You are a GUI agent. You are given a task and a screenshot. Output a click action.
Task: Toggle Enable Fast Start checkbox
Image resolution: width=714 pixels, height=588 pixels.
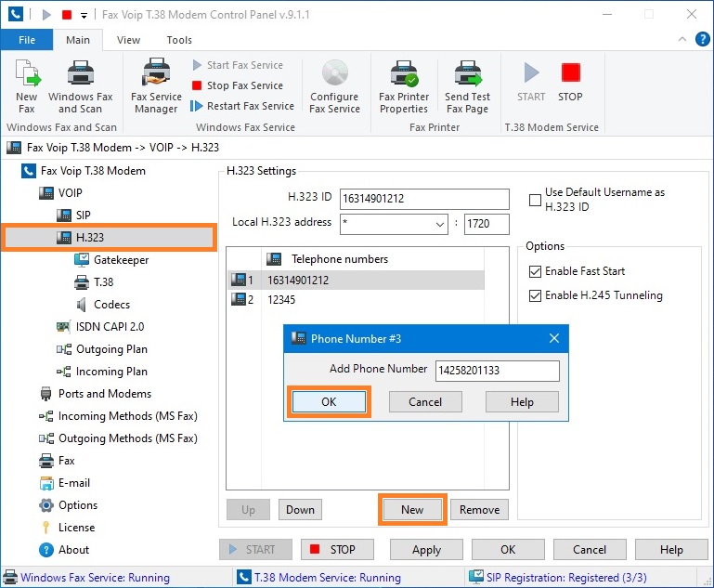tap(535, 271)
